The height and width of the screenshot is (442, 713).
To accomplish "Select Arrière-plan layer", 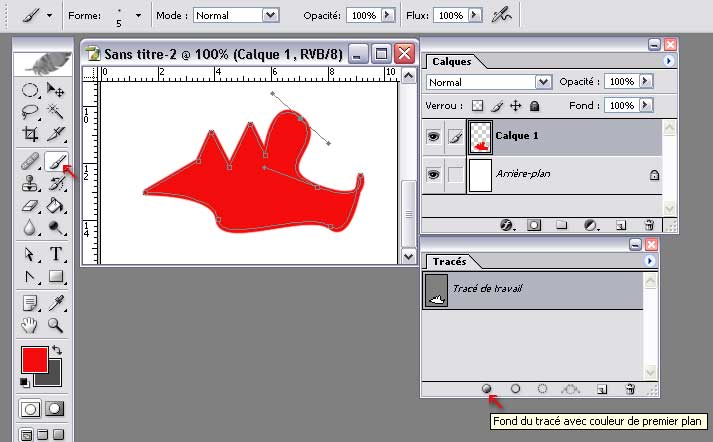I will pos(542,175).
